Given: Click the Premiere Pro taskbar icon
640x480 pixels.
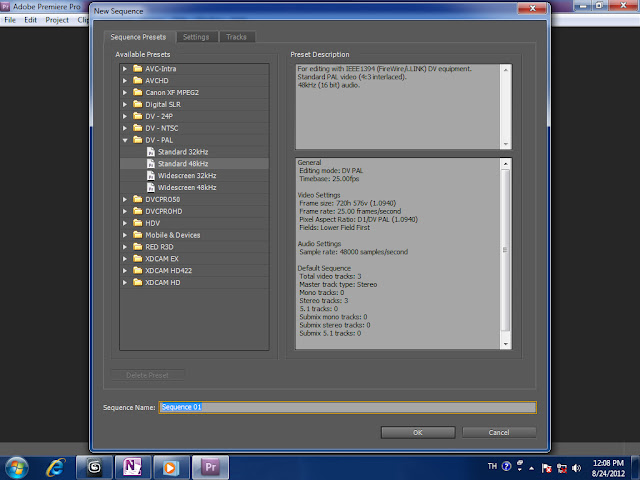Looking at the screenshot, I should click(210, 468).
